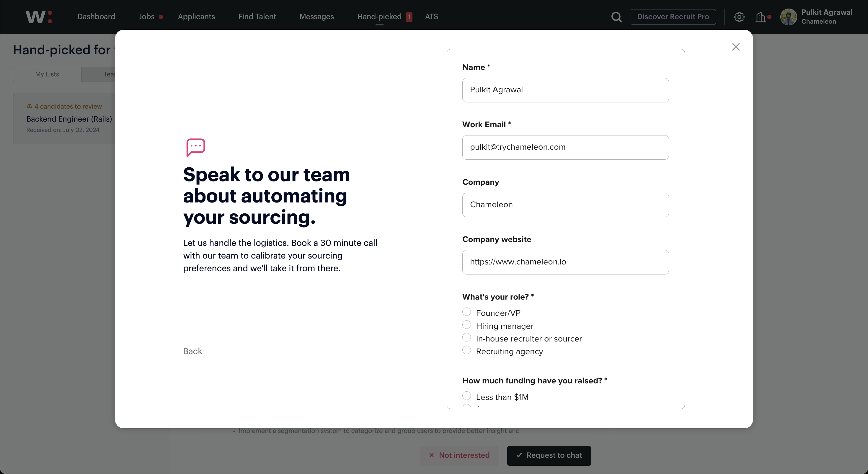Open the settings gear icon
This screenshot has width=868, height=474.
click(x=739, y=17)
